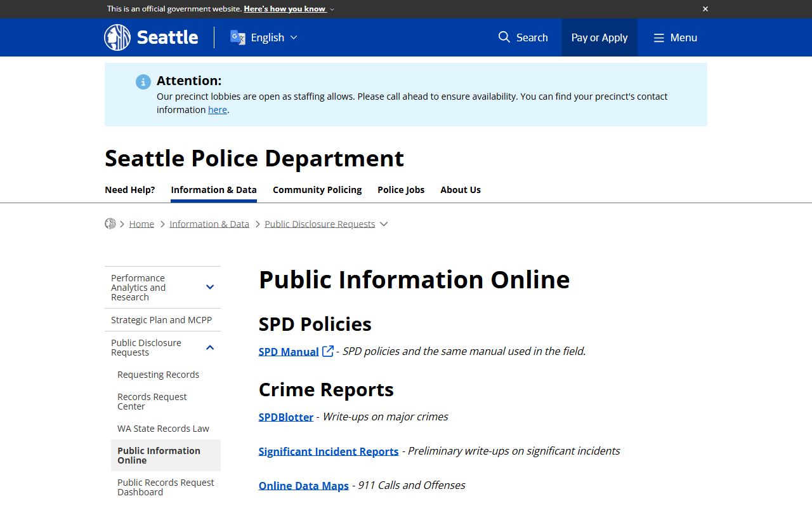Click the Search magnifier icon
Screen dimensions: 812x508
pos(504,37)
